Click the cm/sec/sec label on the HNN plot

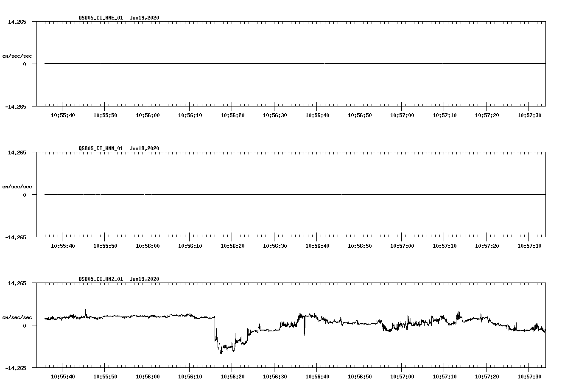coord(17,187)
